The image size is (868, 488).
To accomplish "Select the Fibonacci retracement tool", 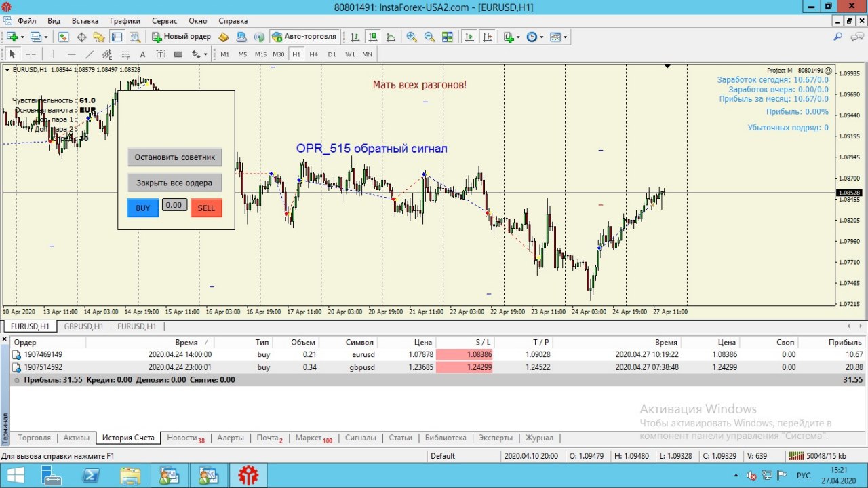I will point(124,54).
